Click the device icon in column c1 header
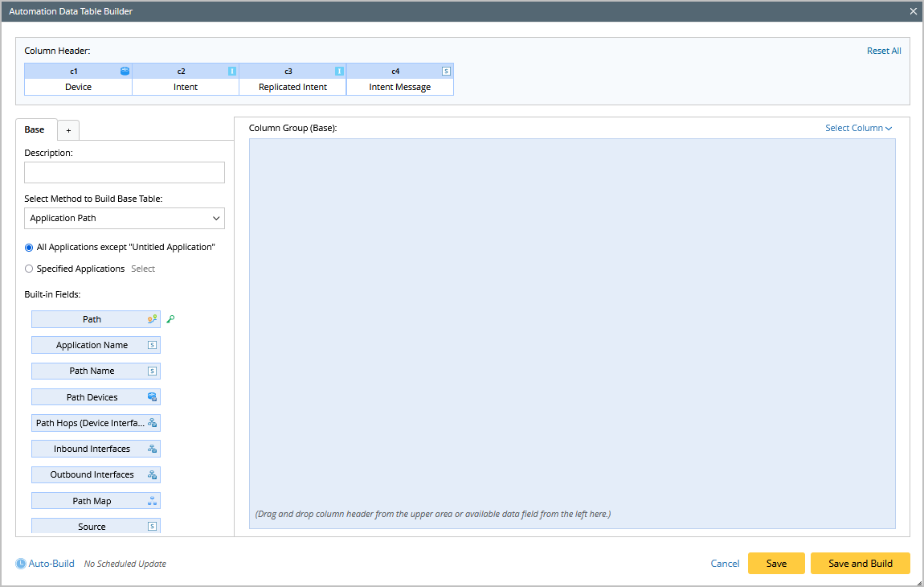The width and height of the screenshot is (924, 587). [x=125, y=71]
